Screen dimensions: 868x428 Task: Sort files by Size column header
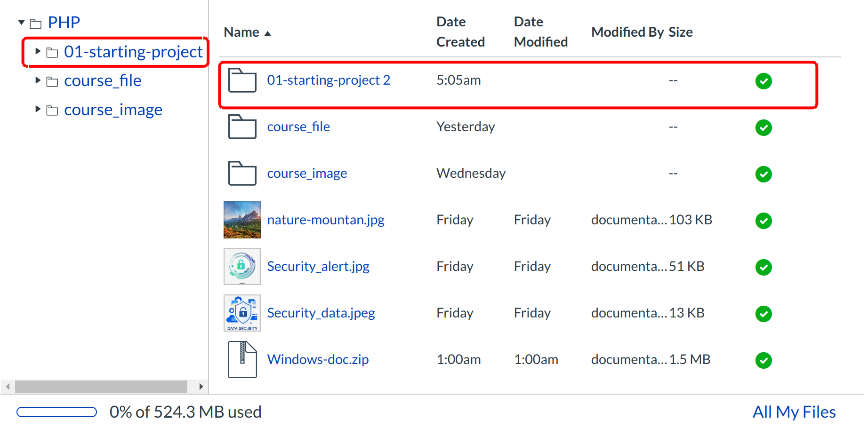[x=680, y=32]
